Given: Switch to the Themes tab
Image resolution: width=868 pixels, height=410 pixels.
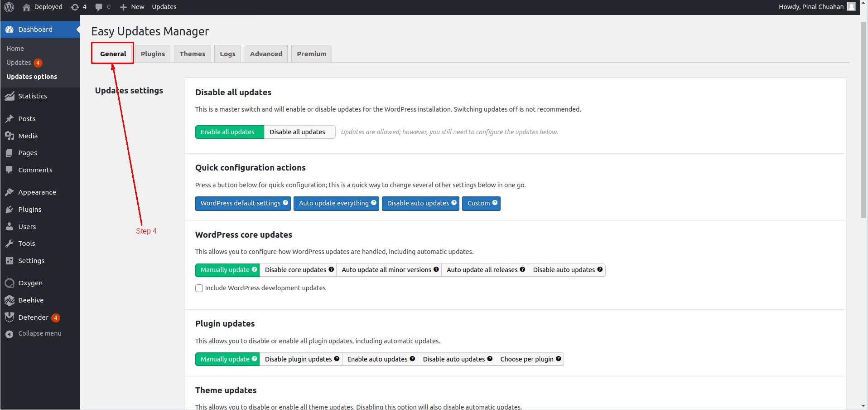Looking at the screenshot, I should [x=192, y=54].
